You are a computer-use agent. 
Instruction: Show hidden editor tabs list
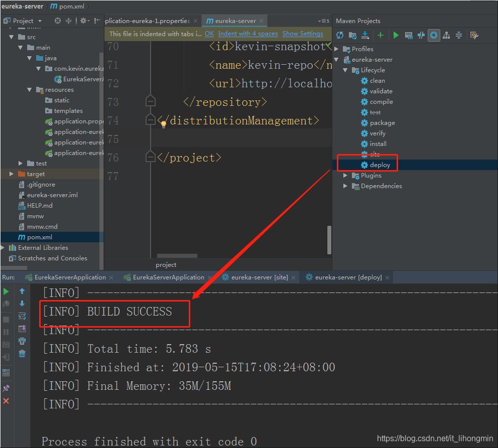(x=324, y=21)
